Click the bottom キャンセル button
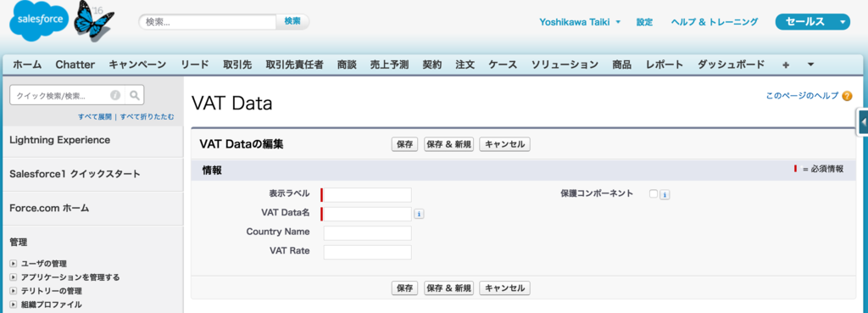This screenshot has width=868, height=313. (x=505, y=288)
